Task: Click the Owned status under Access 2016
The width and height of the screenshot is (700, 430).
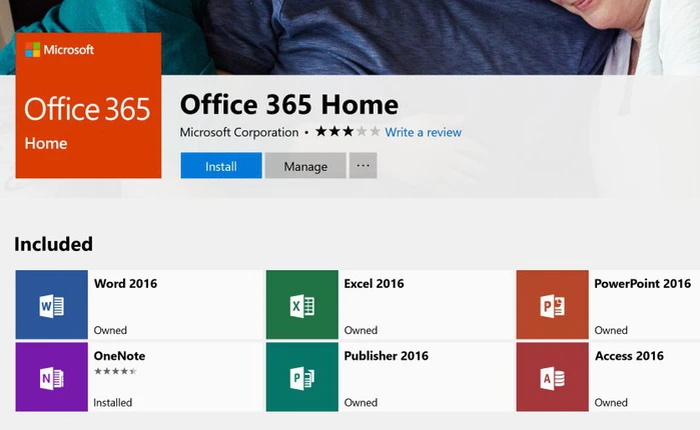Action: (611, 403)
